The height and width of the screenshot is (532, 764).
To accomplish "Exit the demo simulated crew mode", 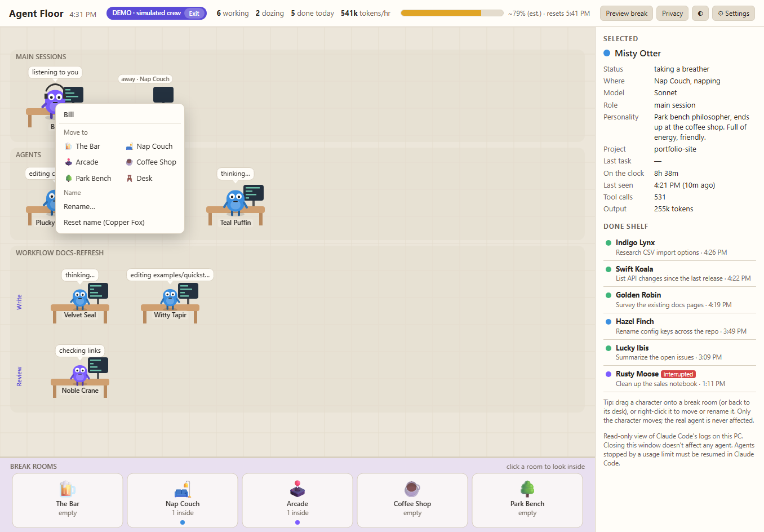I will click(x=194, y=14).
